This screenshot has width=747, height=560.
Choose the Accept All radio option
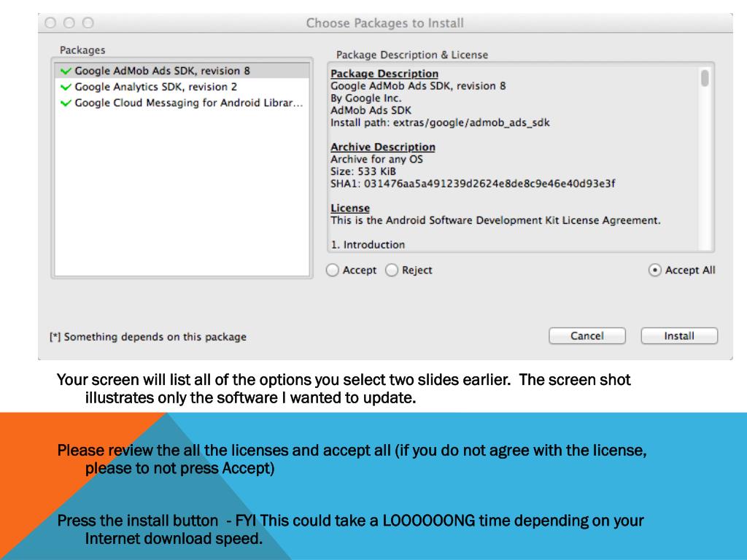click(x=654, y=270)
